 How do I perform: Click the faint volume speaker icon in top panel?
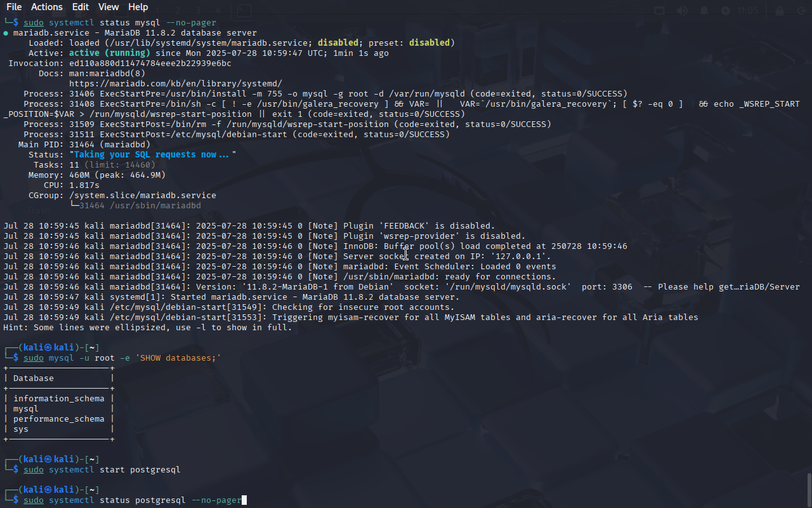point(683,11)
